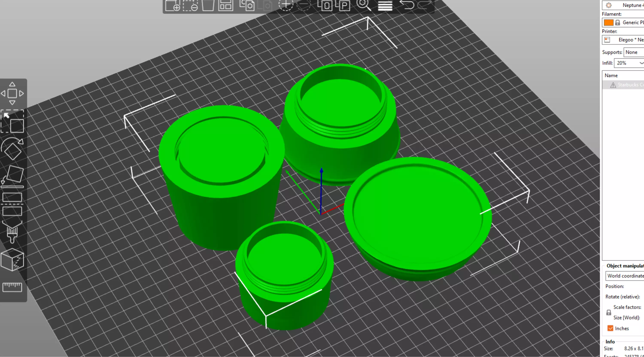Screen dimensions: 644x357
Task: Remove an instance with the minus icon
Action: tap(304, 5)
